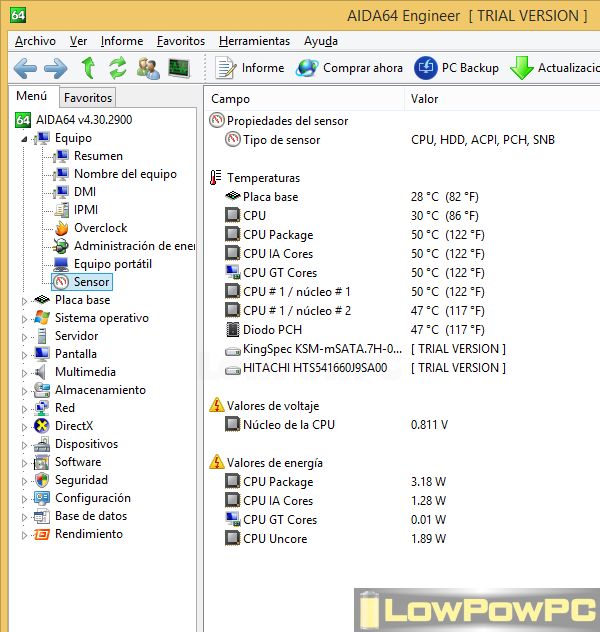Click the Multimedia speaker icon

click(x=41, y=372)
